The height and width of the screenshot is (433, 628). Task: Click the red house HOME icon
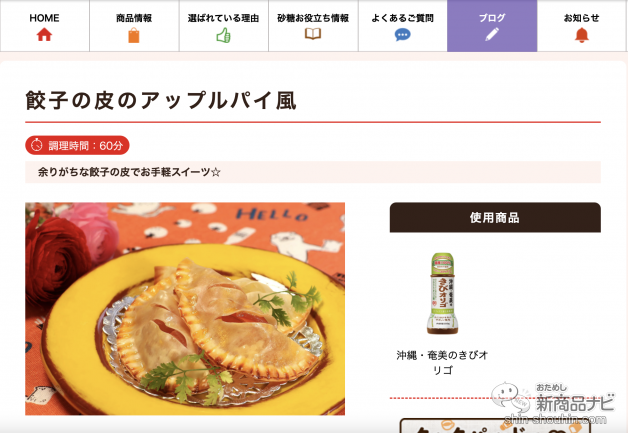click(x=44, y=34)
